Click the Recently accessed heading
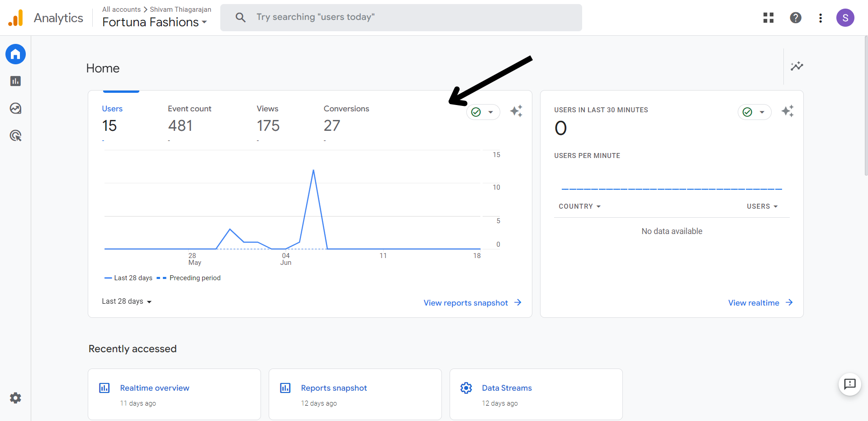 point(133,349)
